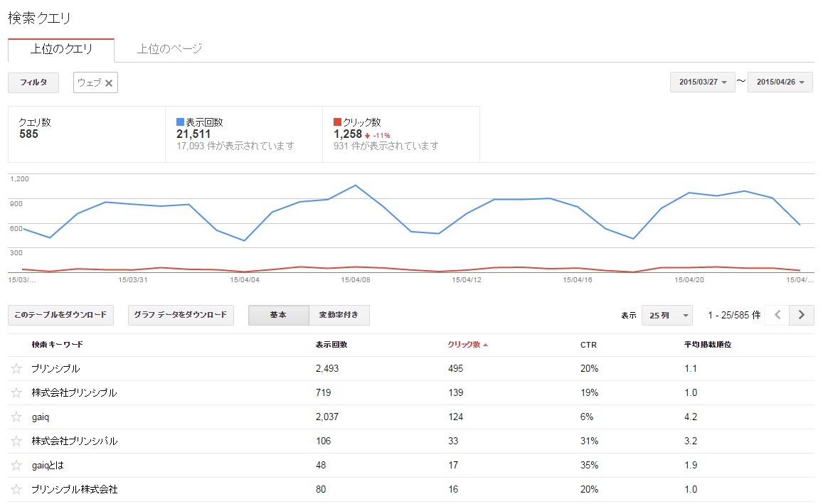Remove the ウェブ filter chip

(109, 83)
